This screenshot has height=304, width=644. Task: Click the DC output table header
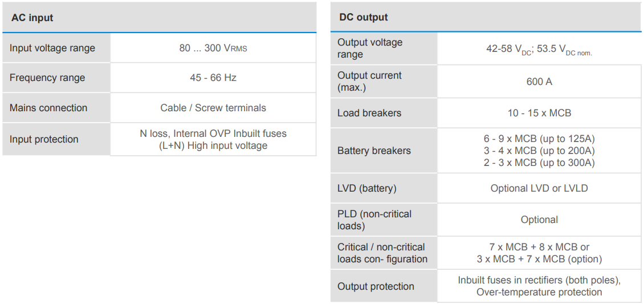(363, 17)
